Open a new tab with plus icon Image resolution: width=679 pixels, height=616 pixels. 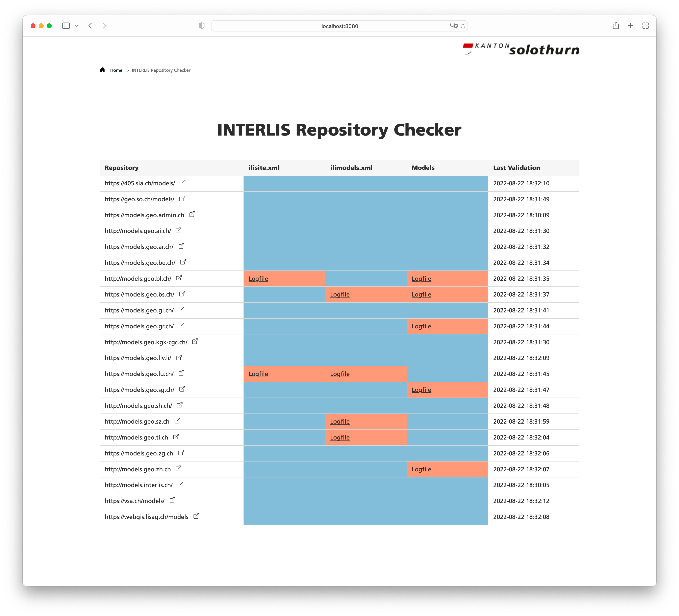pos(630,26)
